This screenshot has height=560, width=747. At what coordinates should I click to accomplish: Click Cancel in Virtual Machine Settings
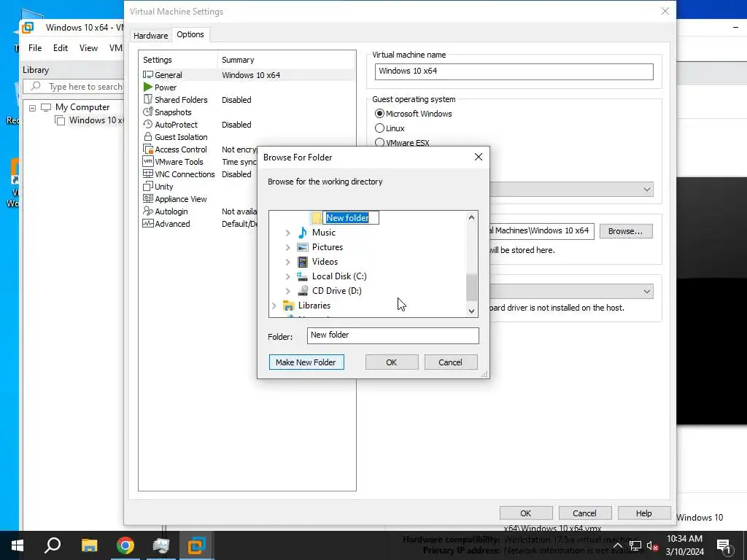point(585,513)
